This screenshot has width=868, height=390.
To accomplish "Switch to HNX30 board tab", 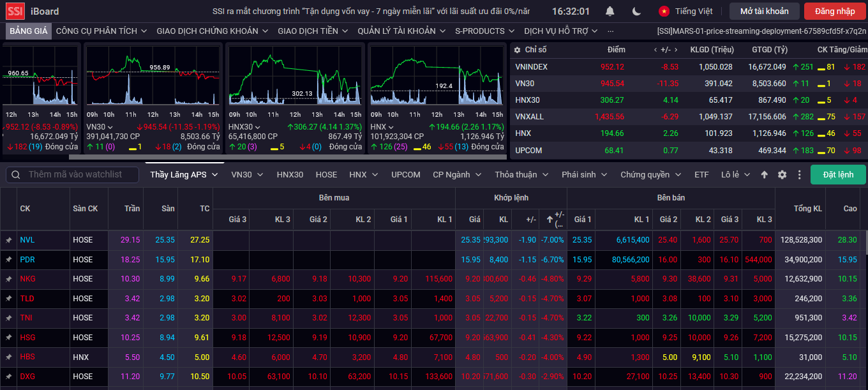I will point(290,175).
